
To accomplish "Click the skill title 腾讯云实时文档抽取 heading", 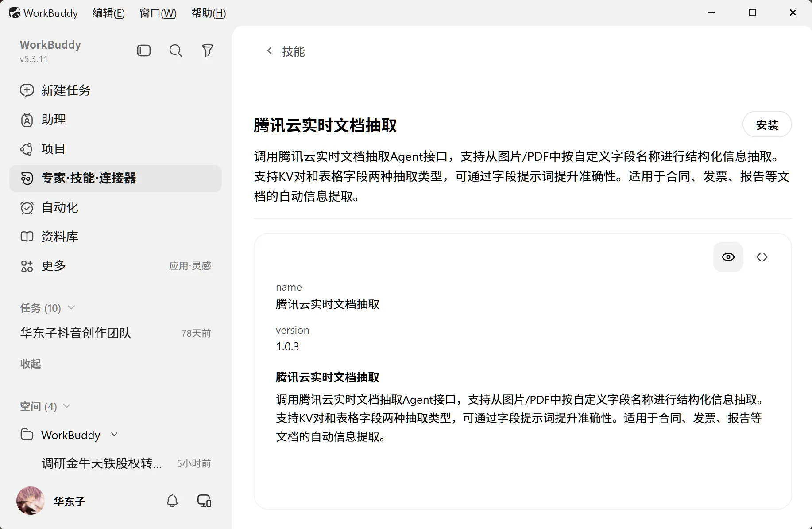I will pyautogui.click(x=325, y=125).
